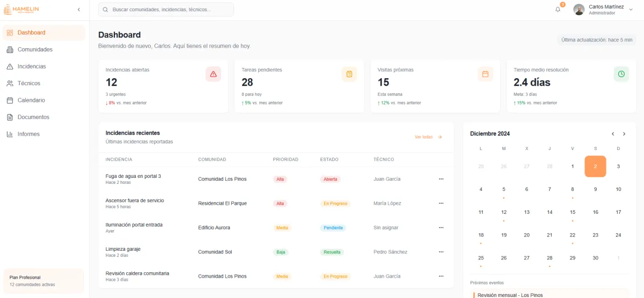Image resolution: width=644 pixels, height=298 pixels.
Task: Click the Dashboard grid icon in the sidebar
Action: click(10, 33)
